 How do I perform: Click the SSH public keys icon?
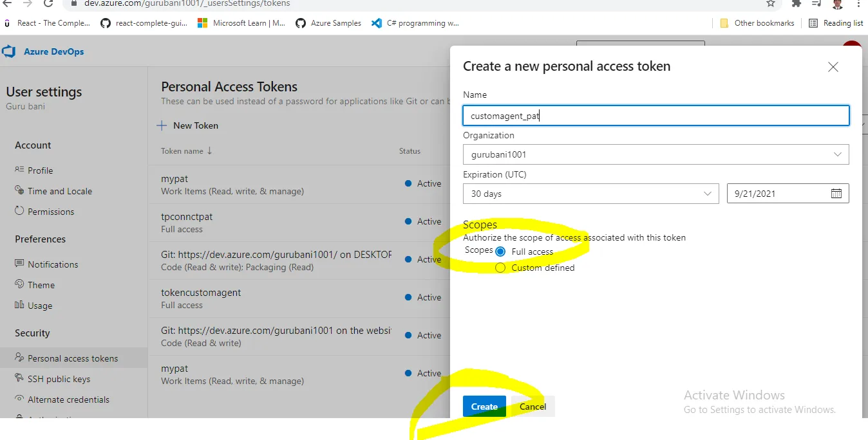[x=19, y=378]
